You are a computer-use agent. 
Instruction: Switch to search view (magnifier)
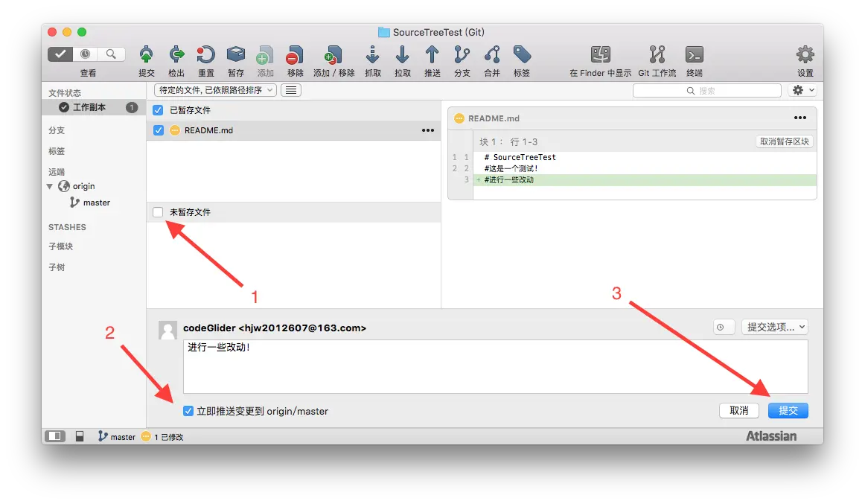[x=112, y=54]
